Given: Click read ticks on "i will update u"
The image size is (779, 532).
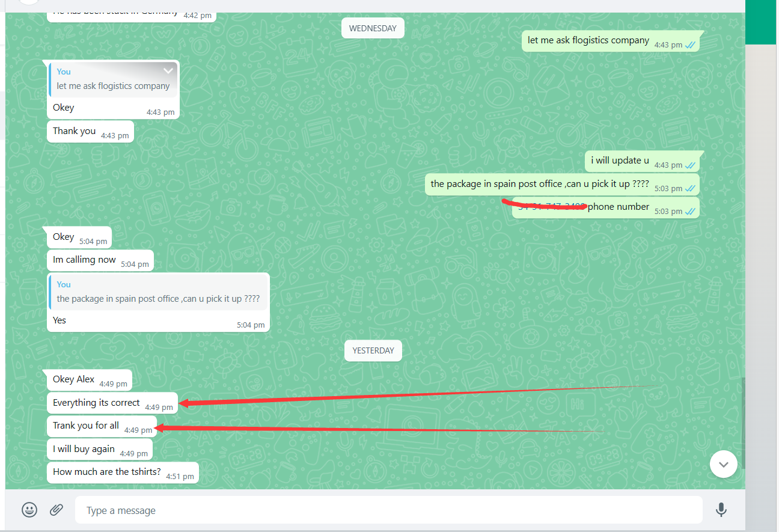Looking at the screenshot, I should (x=691, y=165).
